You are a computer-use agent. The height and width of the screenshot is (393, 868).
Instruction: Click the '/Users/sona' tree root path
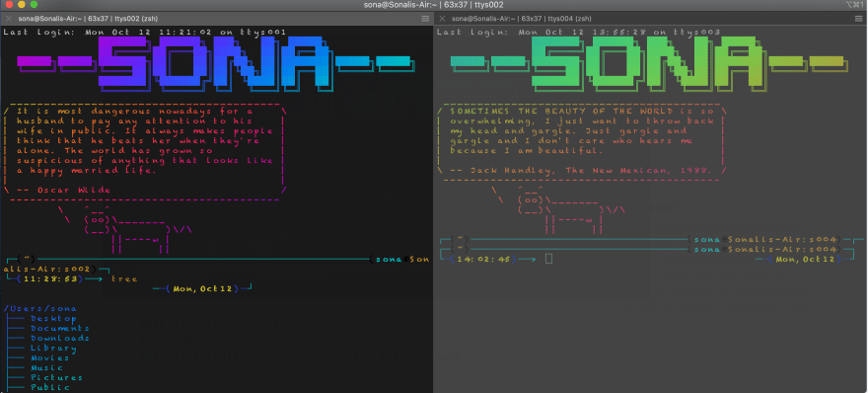pyautogui.click(x=39, y=309)
